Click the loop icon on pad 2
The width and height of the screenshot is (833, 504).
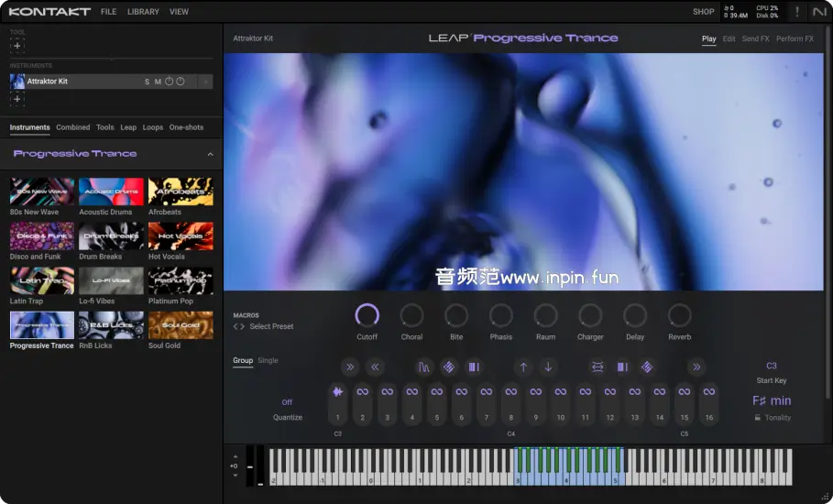coord(362,392)
